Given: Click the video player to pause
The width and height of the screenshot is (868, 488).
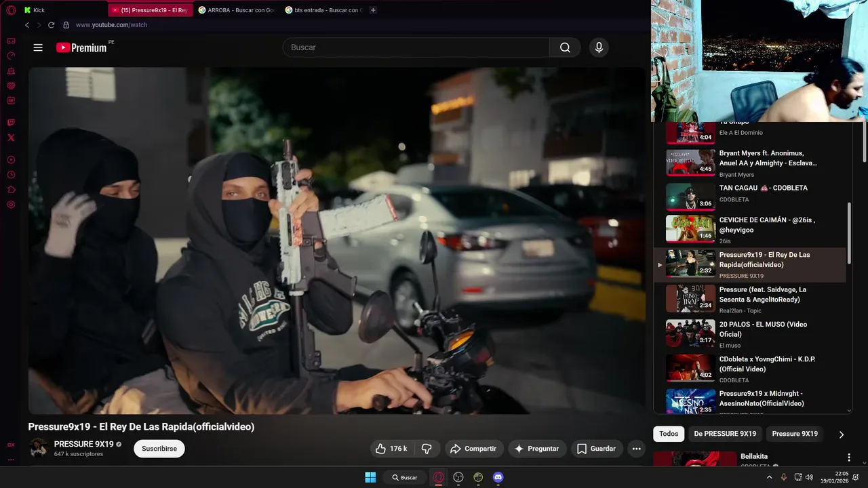Looking at the screenshot, I should point(336,241).
